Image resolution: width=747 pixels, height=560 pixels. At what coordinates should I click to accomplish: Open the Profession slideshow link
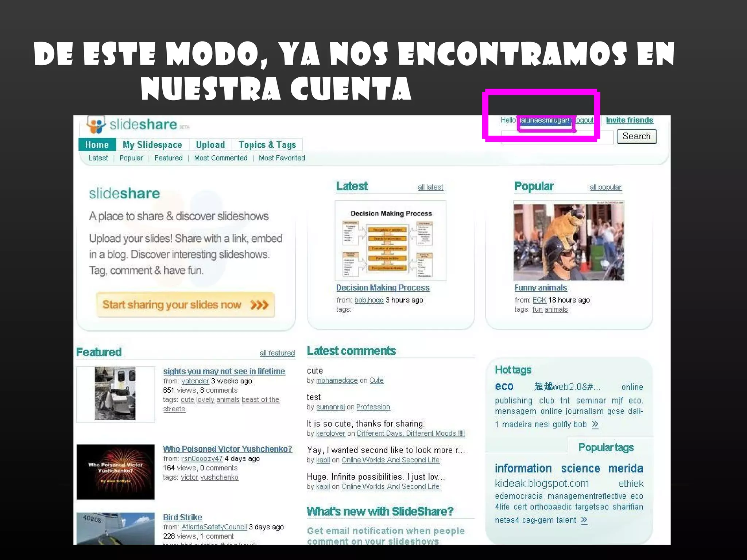pos(373,407)
